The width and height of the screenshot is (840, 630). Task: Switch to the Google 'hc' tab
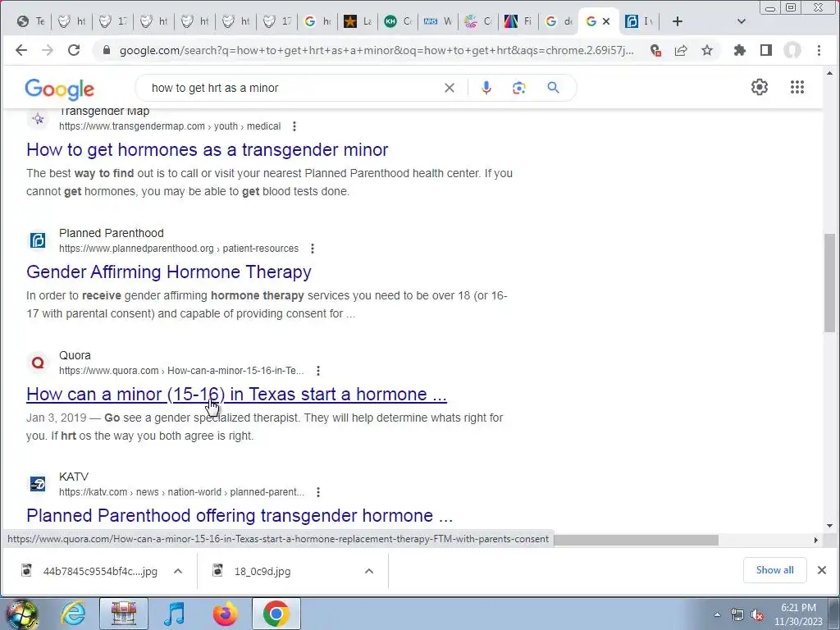tap(317, 21)
